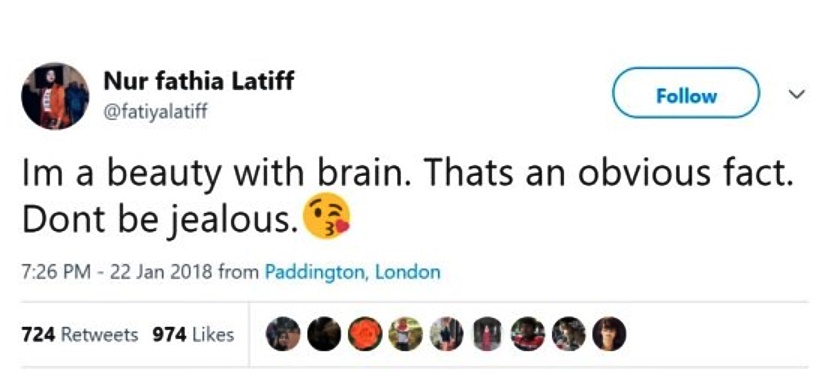Click the fifth liker avatar in the row
The height and width of the screenshot is (379, 817).
pyautogui.click(x=447, y=334)
